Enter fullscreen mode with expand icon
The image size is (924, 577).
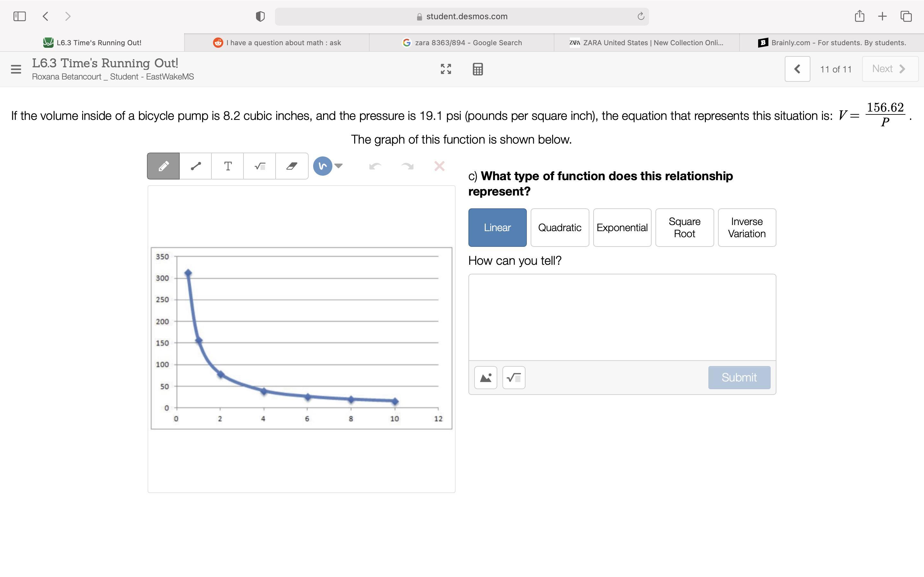446,69
